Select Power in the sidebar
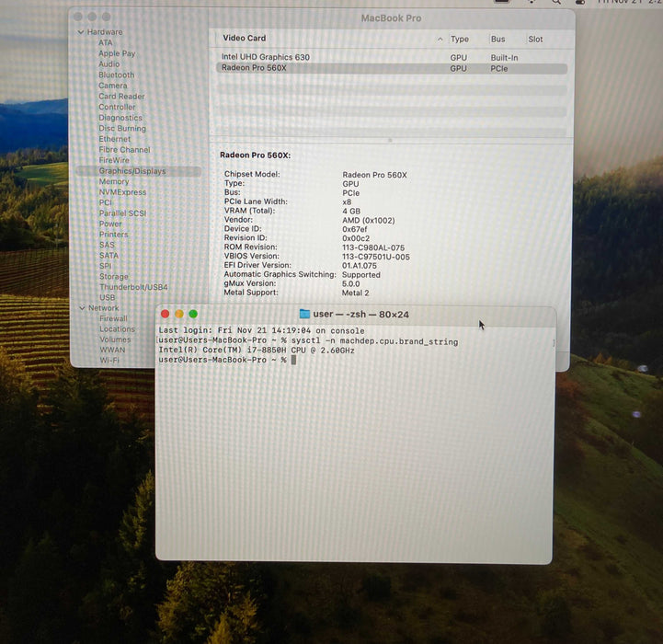663x644 pixels. click(x=110, y=224)
